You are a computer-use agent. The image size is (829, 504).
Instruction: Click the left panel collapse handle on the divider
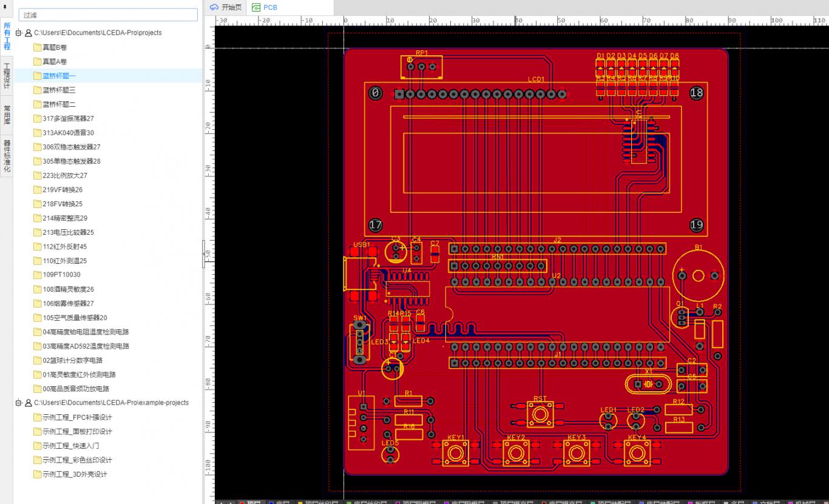pyautogui.click(x=205, y=254)
